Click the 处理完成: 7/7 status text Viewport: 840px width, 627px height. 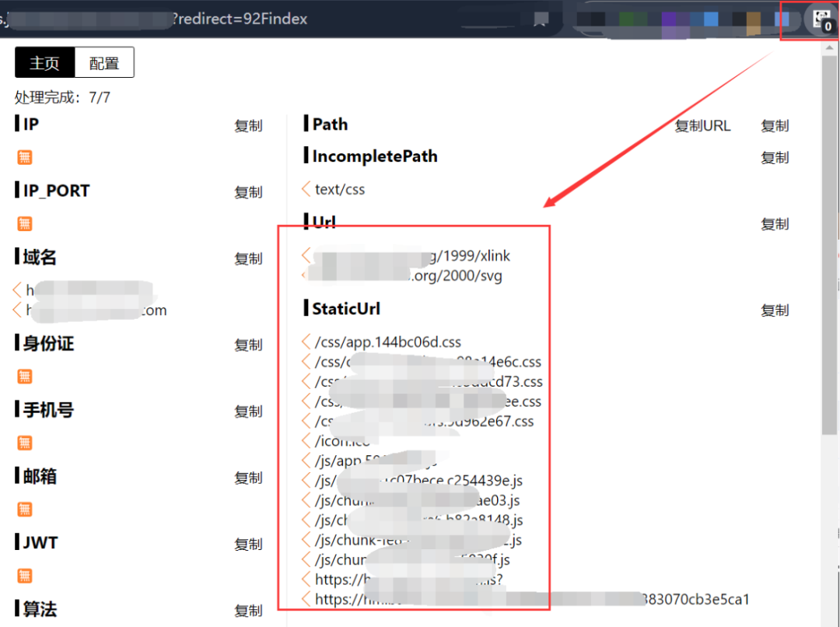(x=62, y=97)
